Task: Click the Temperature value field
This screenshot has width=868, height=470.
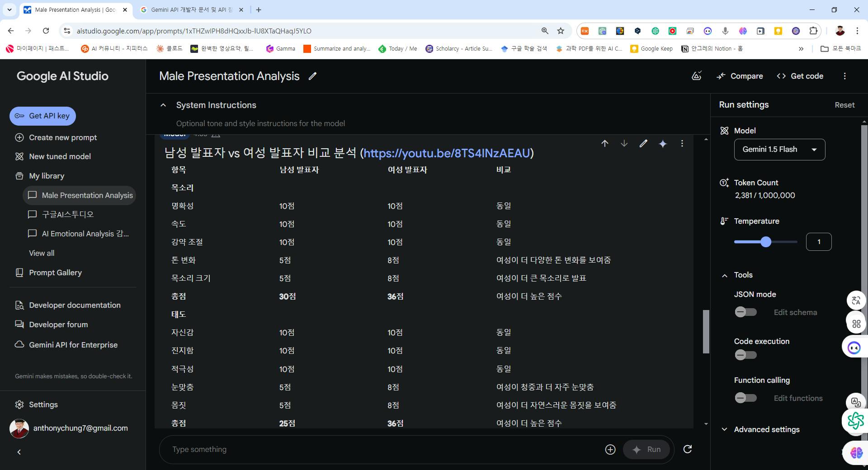Action: tap(819, 242)
